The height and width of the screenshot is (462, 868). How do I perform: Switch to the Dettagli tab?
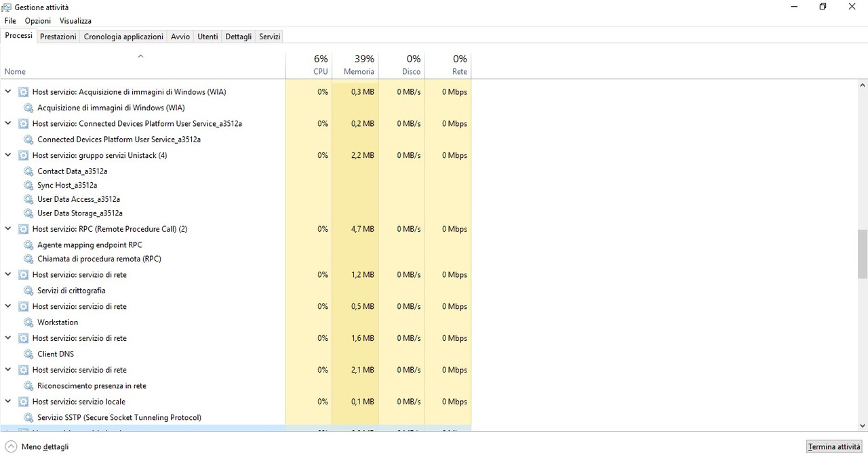click(239, 37)
